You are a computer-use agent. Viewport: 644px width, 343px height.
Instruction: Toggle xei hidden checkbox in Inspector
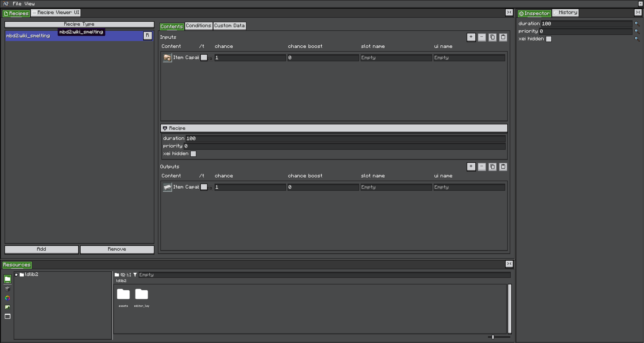(549, 39)
